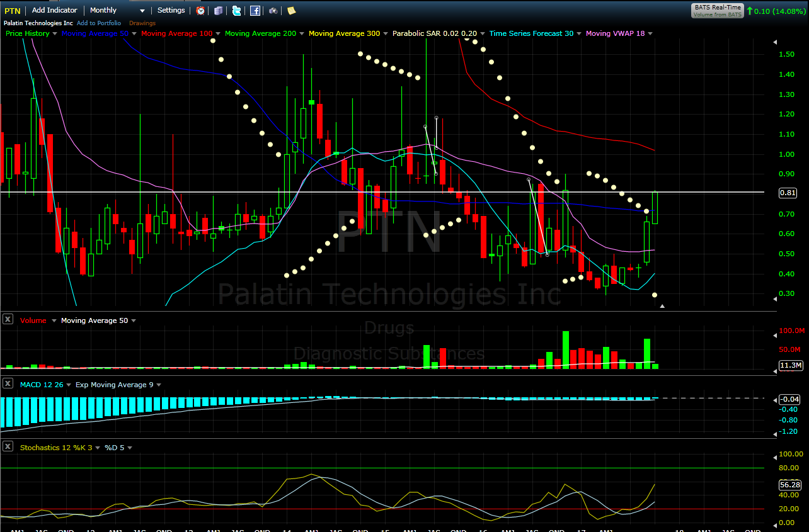Image resolution: width=809 pixels, height=532 pixels.
Task: Open the Stochastics 12 %K 3 dropdown
Action: pos(98,448)
